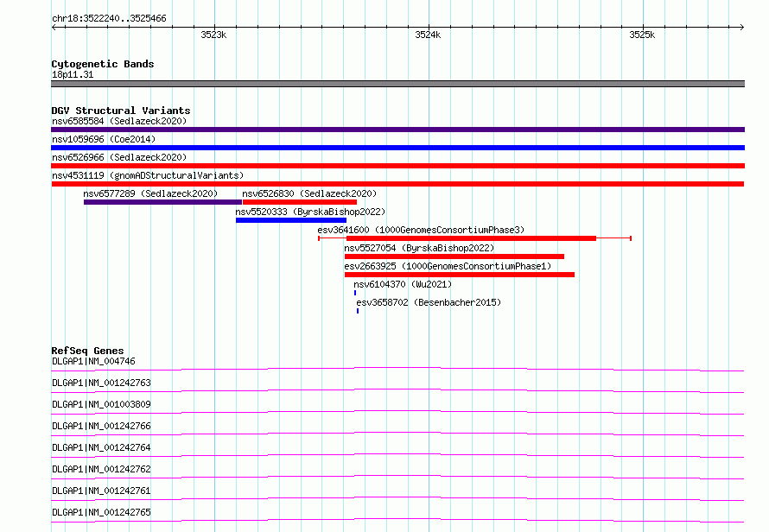Viewport: 769px width, 532px height.
Task: Select the DLGAP1|NM_001003809 transcript label
Action: 101,404
